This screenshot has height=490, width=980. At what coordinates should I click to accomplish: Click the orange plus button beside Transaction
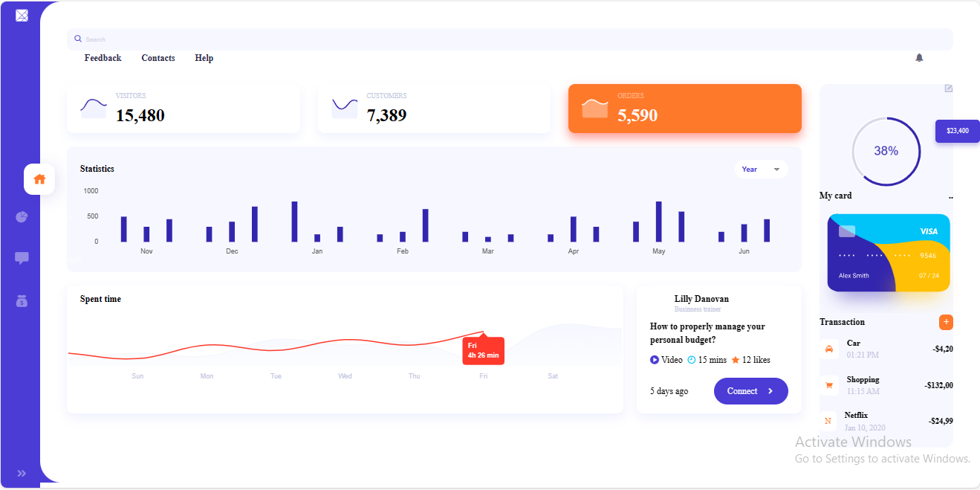tap(946, 322)
